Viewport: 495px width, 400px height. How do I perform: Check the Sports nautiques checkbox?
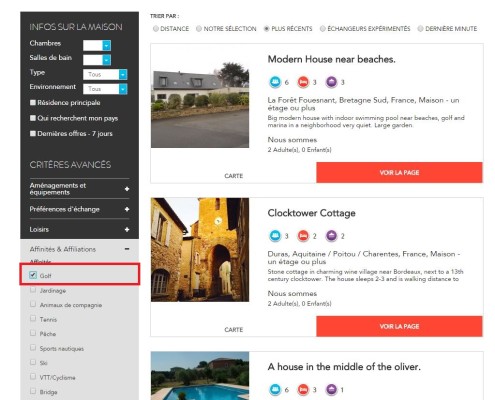tap(33, 348)
